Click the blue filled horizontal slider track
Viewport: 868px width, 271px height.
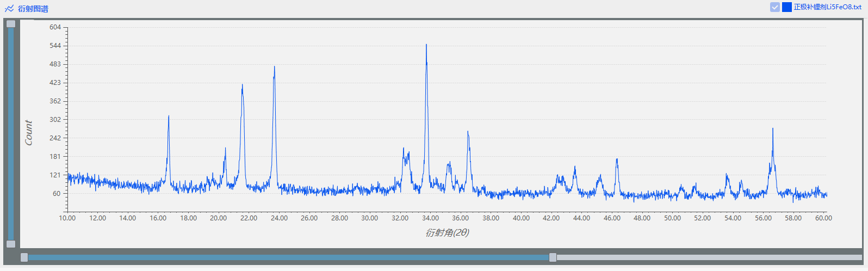pyautogui.click(x=288, y=257)
